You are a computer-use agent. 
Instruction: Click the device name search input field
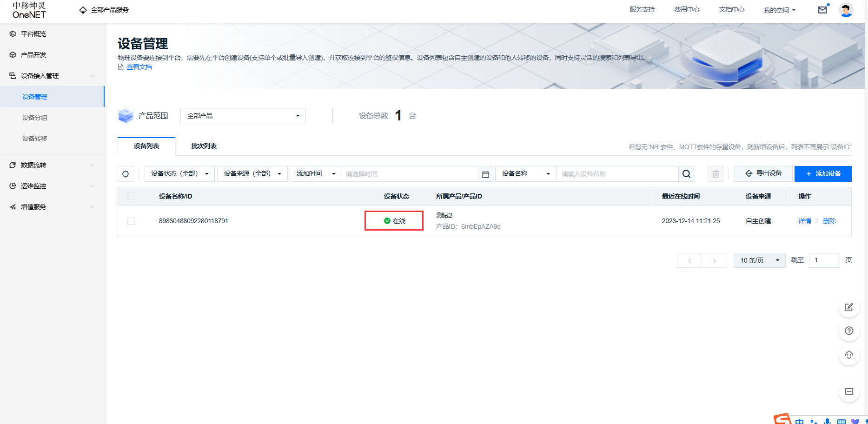(617, 174)
